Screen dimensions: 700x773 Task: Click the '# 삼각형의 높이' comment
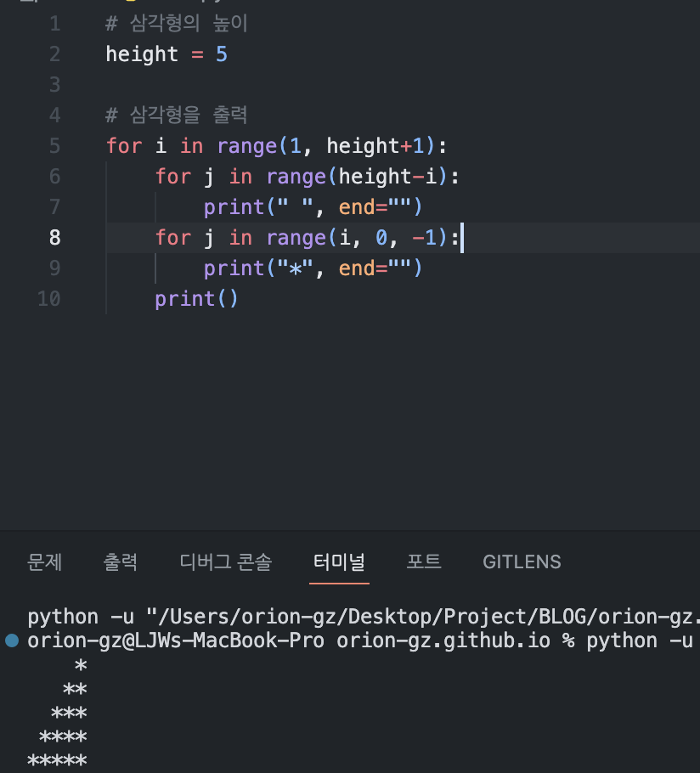177,24
